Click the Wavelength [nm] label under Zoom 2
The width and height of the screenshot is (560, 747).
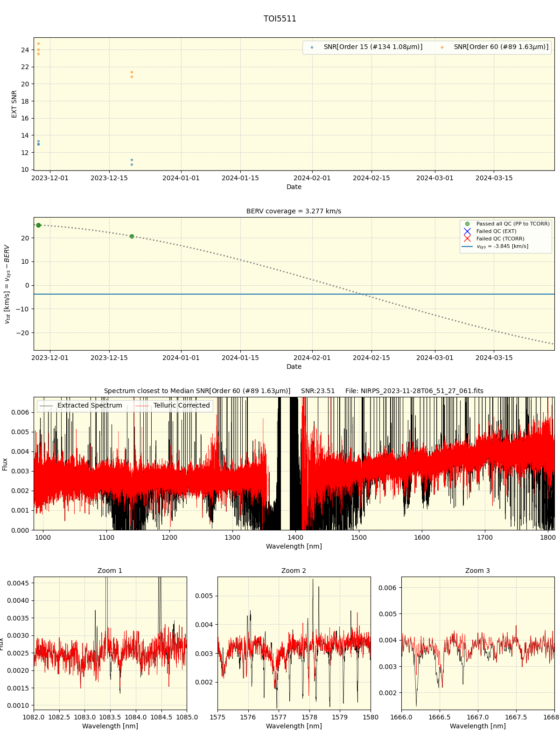(294, 726)
